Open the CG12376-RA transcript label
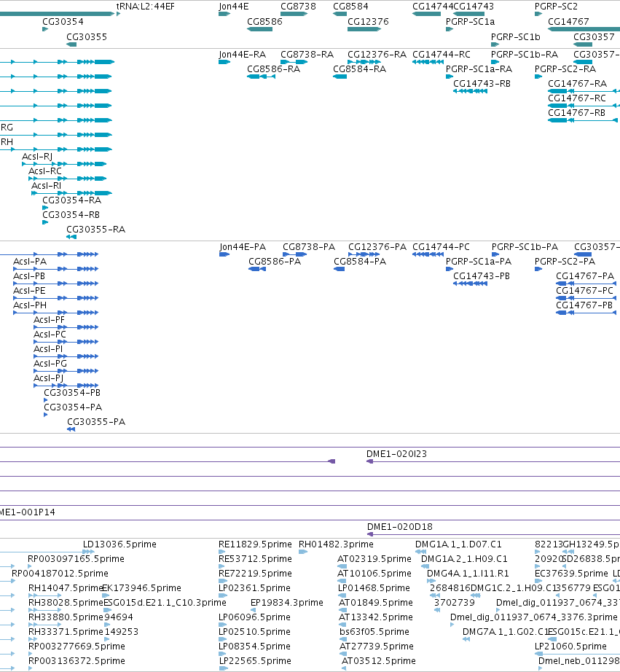Viewport: 620px width, 672px height. tap(377, 55)
